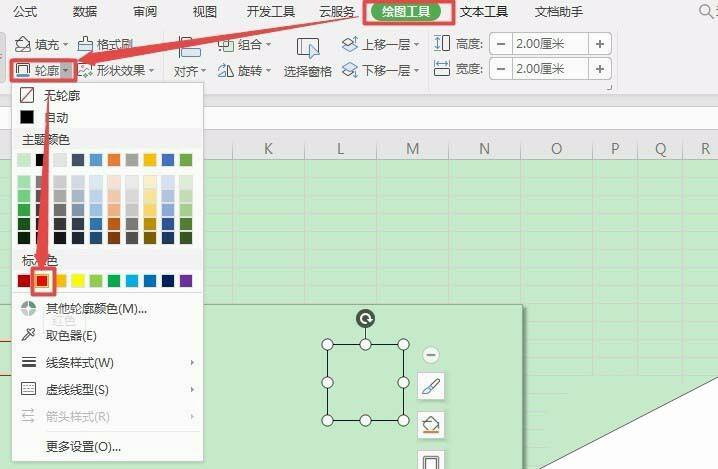718x469 pixels.
Task: Click the 格式刷 format painter icon
Action: 85,44
